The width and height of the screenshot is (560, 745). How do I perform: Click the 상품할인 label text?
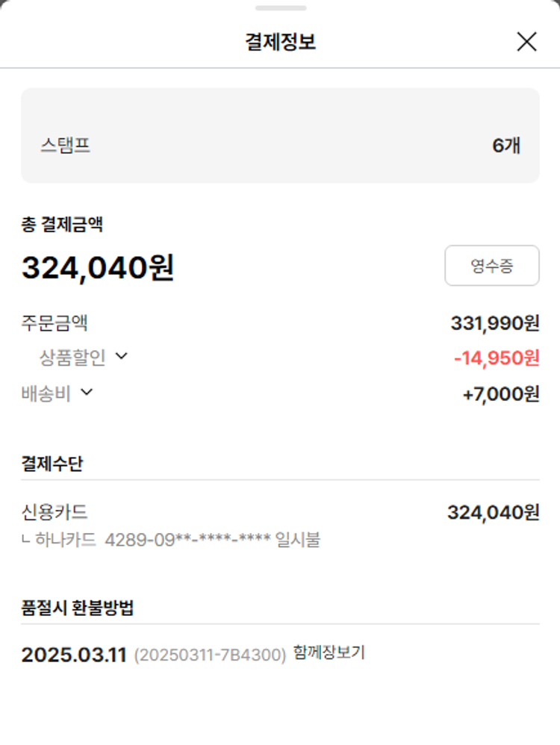(72, 358)
